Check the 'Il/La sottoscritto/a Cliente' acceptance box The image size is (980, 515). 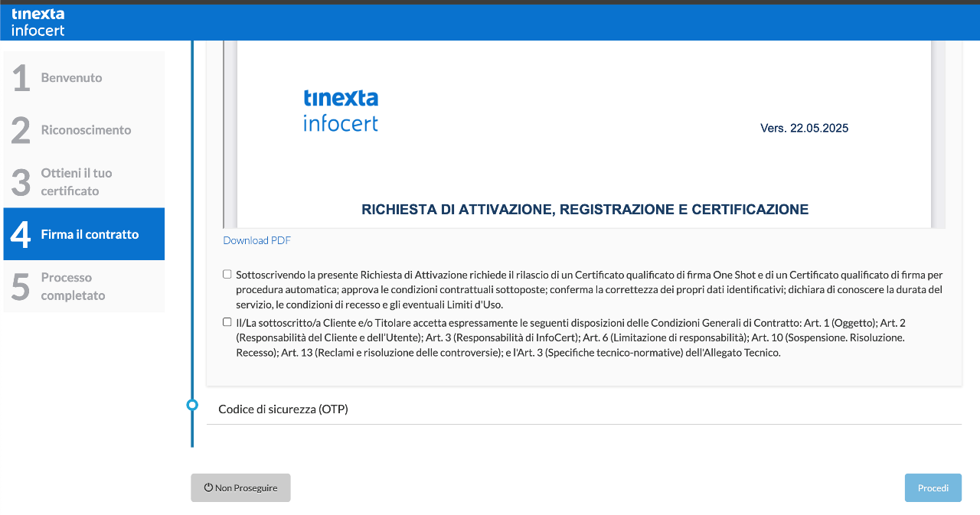227,322
